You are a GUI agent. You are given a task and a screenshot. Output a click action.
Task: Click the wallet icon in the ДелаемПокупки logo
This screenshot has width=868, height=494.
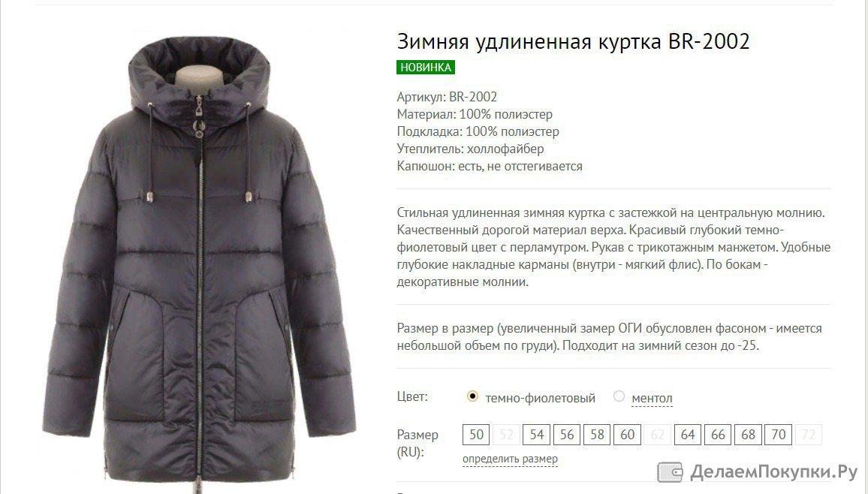pos(670,472)
